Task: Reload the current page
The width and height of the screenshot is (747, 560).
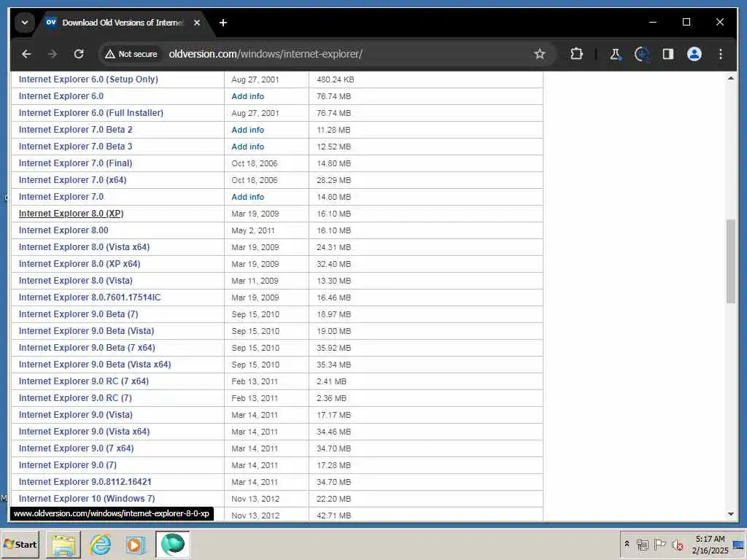Action: (79, 54)
